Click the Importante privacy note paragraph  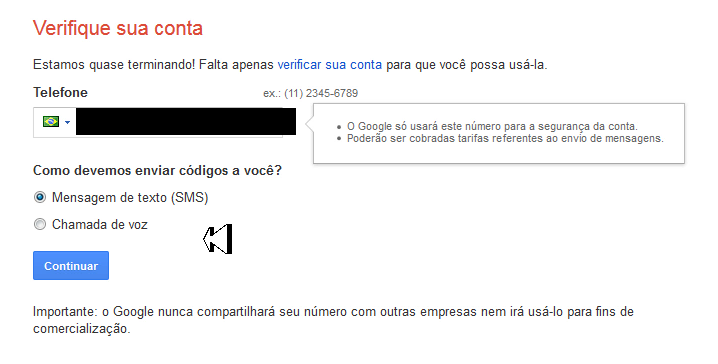coord(333,320)
